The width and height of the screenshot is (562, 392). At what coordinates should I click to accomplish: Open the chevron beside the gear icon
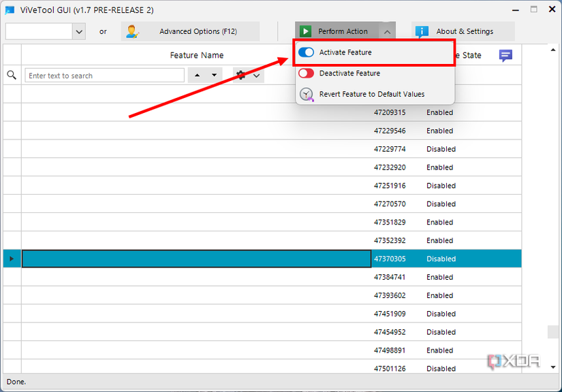[256, 74]
